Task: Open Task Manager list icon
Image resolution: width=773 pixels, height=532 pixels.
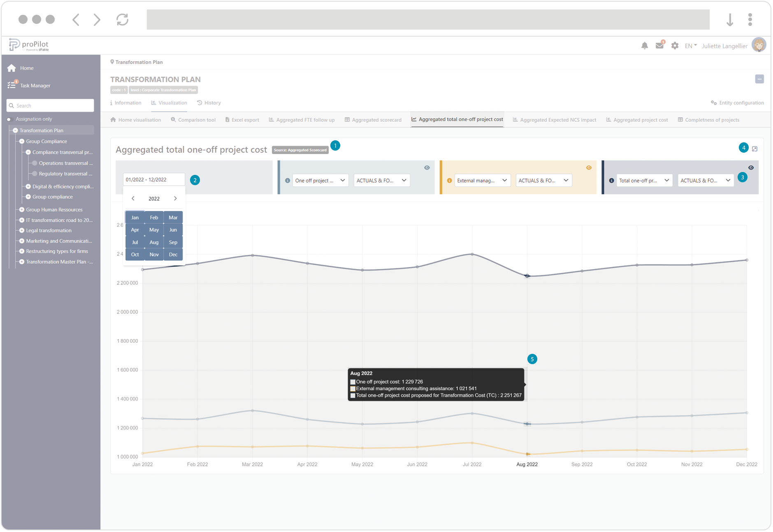Action: tap(12, 85)
